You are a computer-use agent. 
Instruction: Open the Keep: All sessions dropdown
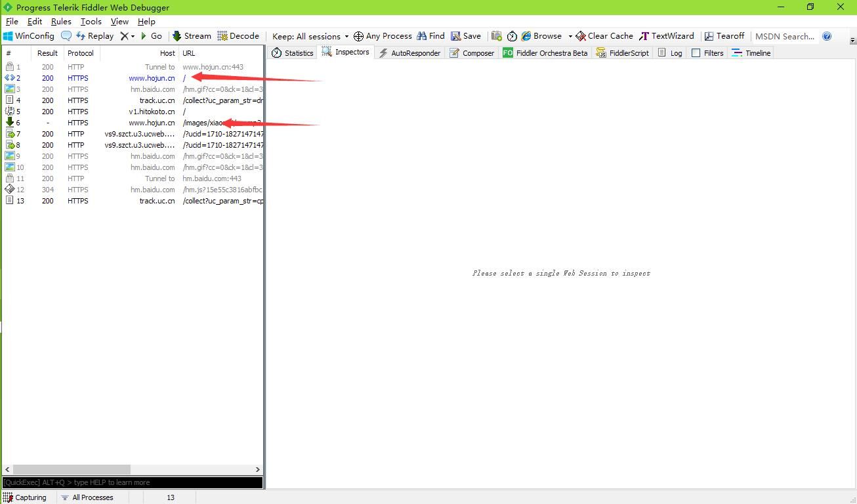310,36
